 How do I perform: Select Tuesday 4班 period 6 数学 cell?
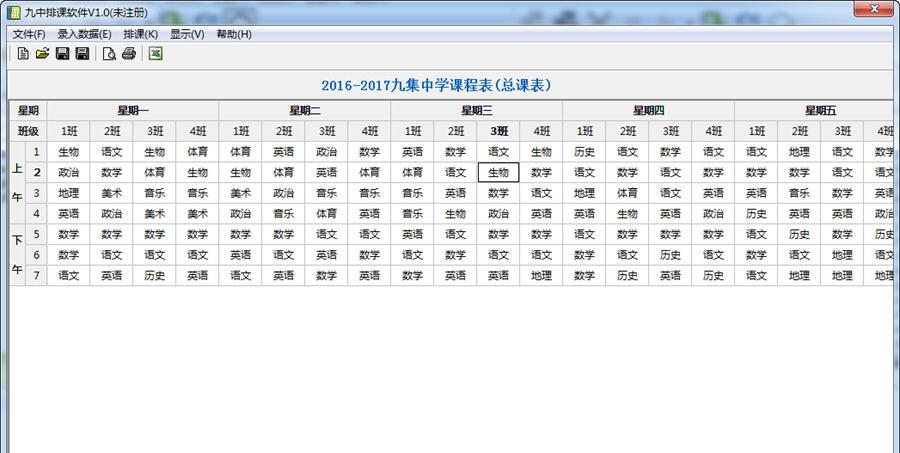click(x=369, y=255)
